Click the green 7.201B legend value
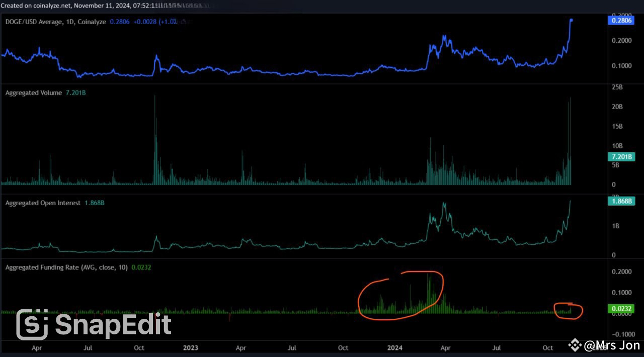This screenshot has height=357, width=644. coord(74,93)
